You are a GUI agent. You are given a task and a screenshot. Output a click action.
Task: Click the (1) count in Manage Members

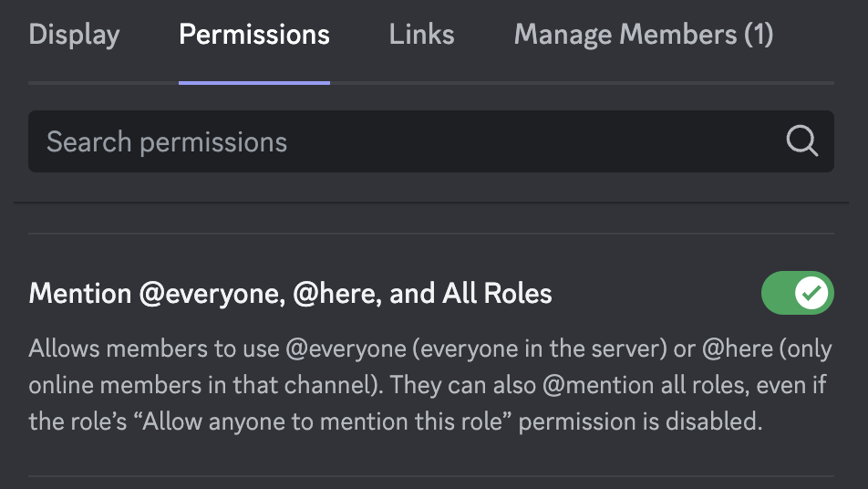759,35
